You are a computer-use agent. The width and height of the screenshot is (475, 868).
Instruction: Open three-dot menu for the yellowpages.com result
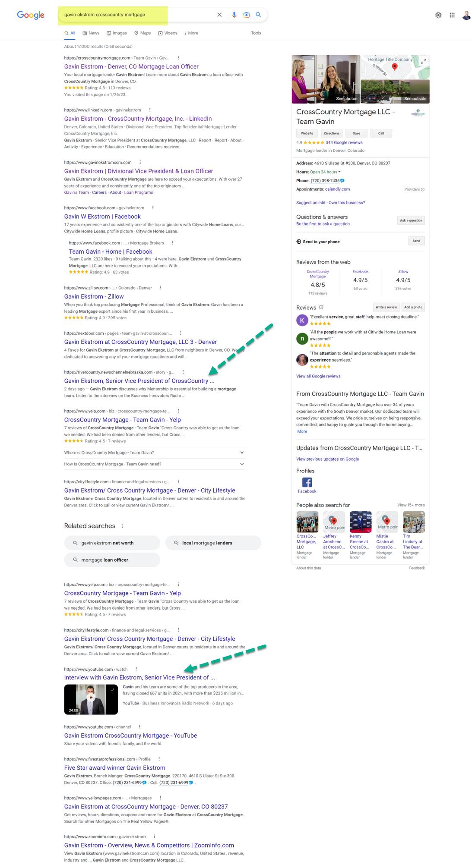click(x=160, y=798)
